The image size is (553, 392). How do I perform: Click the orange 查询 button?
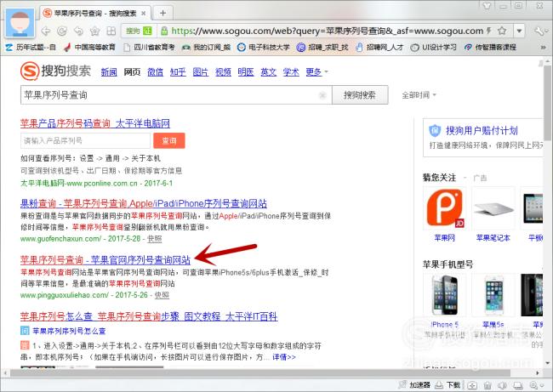coord(169,140)
